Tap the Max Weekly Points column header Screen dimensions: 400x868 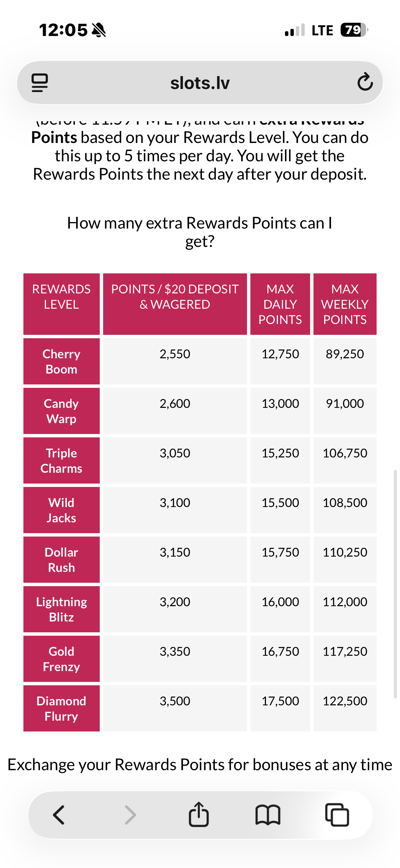pos(345,304)
